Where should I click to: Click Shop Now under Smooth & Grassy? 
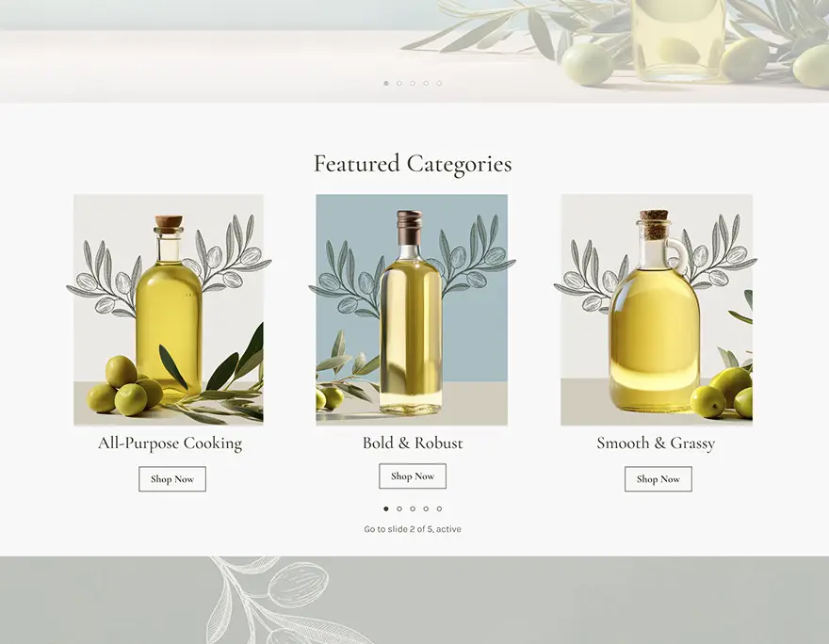click(x=658, y=479)
